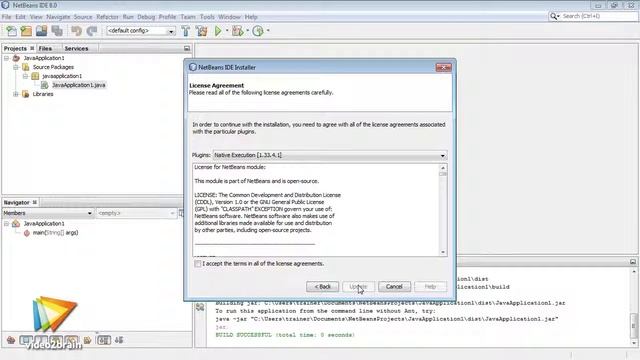Screen dimensions: 640x360
Task: Click the JavaApplication1 class icon in Navigator
Action: coord(16,223)
